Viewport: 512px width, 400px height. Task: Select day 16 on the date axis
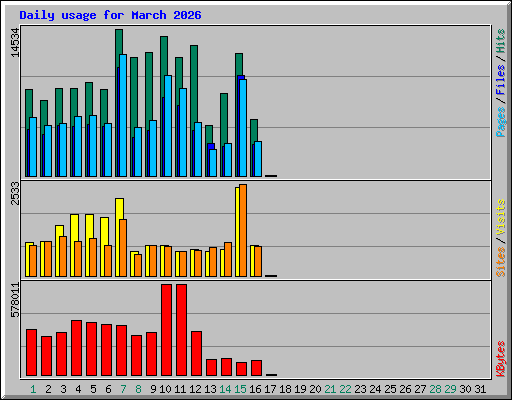[255, 389]
